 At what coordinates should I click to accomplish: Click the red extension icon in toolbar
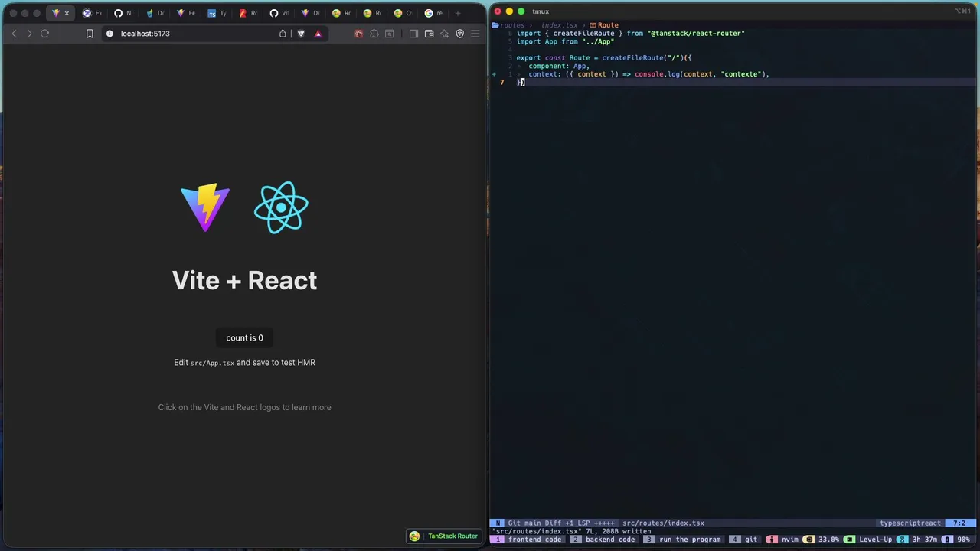(358, 34)
